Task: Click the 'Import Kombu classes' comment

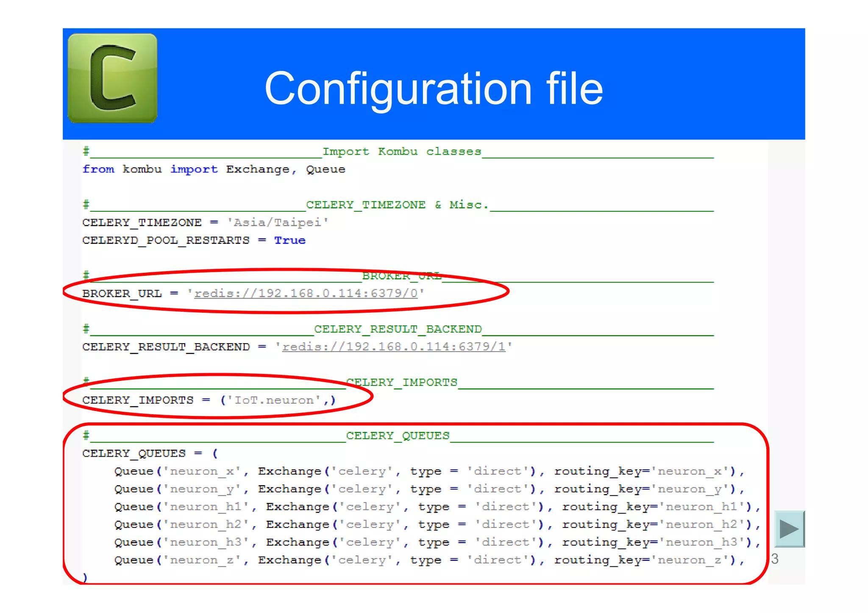Action: [x=402, y=152]
